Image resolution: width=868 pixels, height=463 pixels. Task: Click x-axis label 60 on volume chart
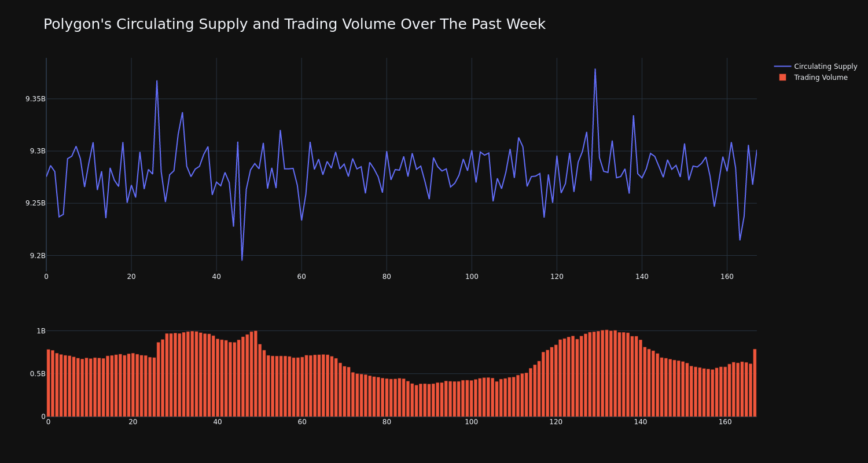(x=302, y=422)
